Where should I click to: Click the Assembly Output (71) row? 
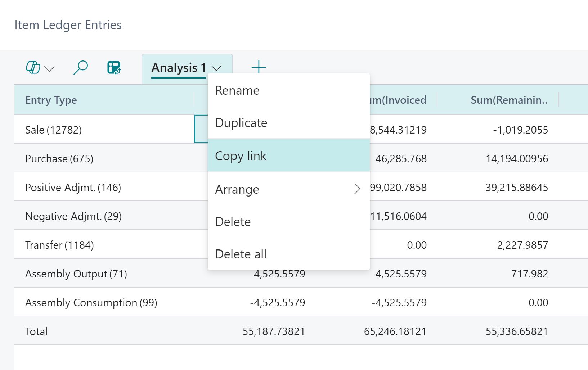[x=76, y=274]
